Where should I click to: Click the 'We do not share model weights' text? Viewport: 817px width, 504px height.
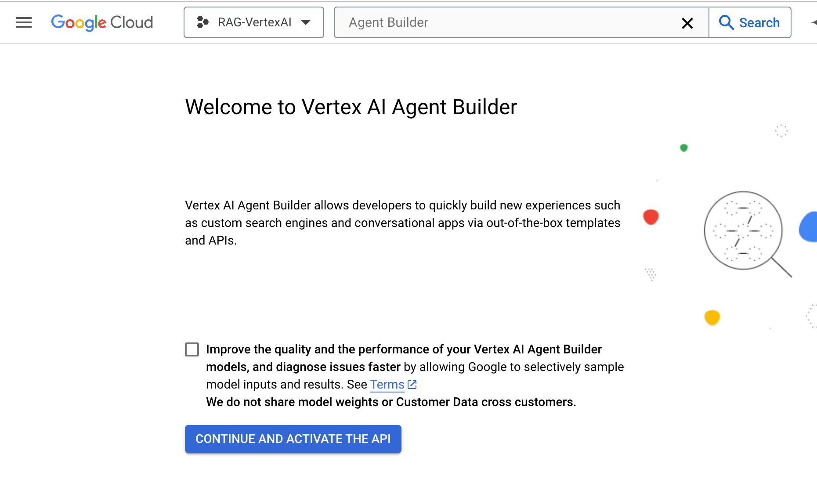coord(391,402)
